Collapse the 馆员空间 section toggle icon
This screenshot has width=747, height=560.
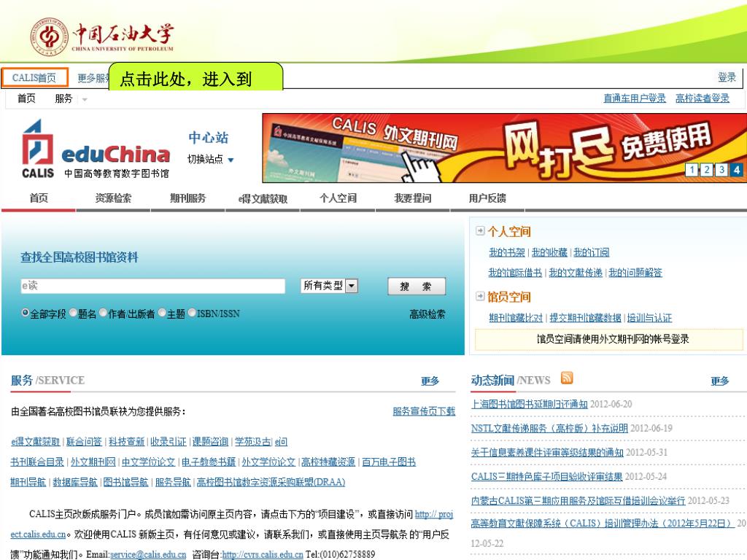480,296
